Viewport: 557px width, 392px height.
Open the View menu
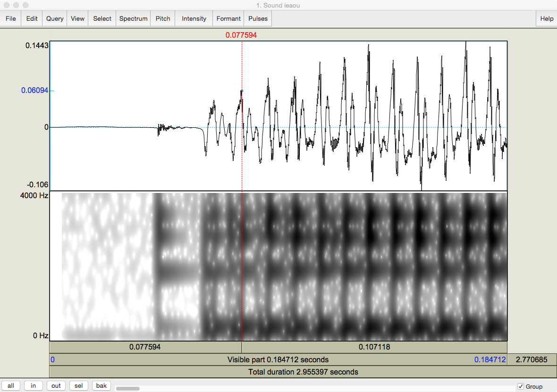point(77,18)
